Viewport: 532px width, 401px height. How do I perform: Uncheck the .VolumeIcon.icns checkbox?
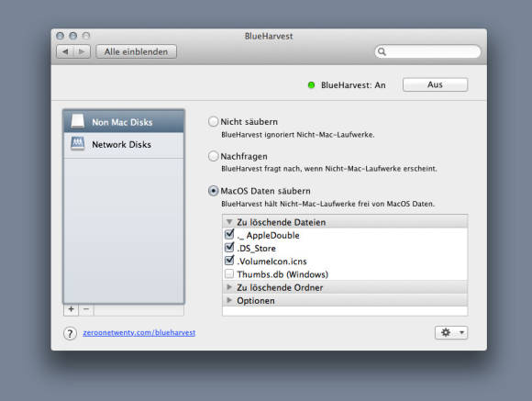pos(229,261)
